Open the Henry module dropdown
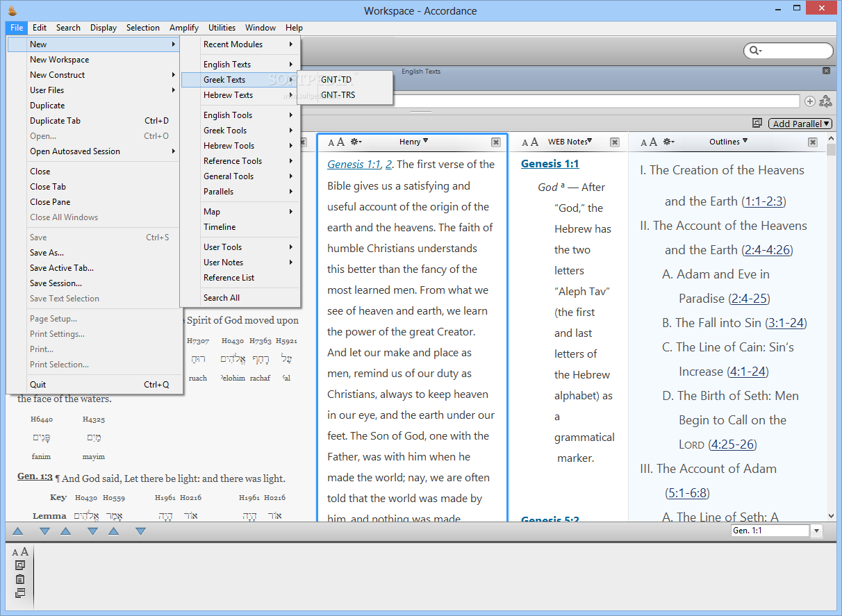 click(x=413, y=142)
